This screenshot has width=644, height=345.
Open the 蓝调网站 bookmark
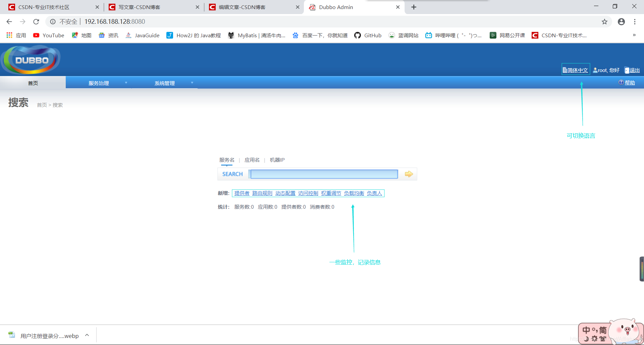[404, 35]
